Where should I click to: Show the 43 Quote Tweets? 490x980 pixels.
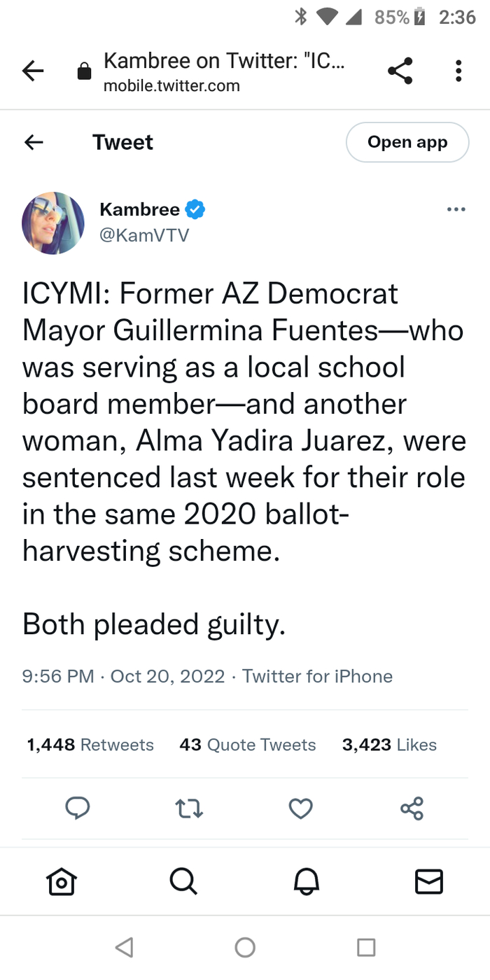click(x=247, y=745)
